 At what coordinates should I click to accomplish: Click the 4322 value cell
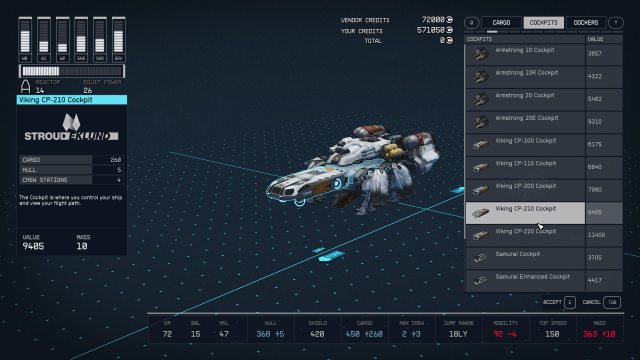point(604,76)
